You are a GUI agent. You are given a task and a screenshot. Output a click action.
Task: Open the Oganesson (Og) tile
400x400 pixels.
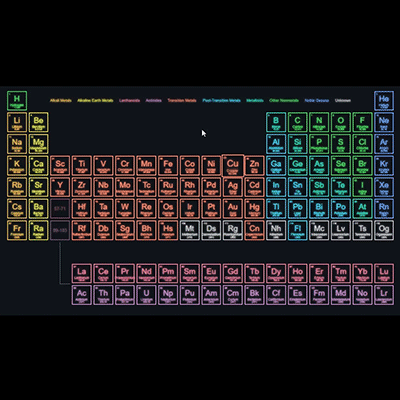click(x=384, y=230)
